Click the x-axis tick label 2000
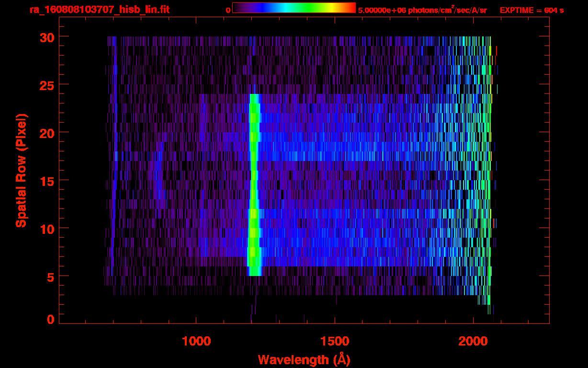The width and height of the screenshot is (588, 368). point(473,341)
